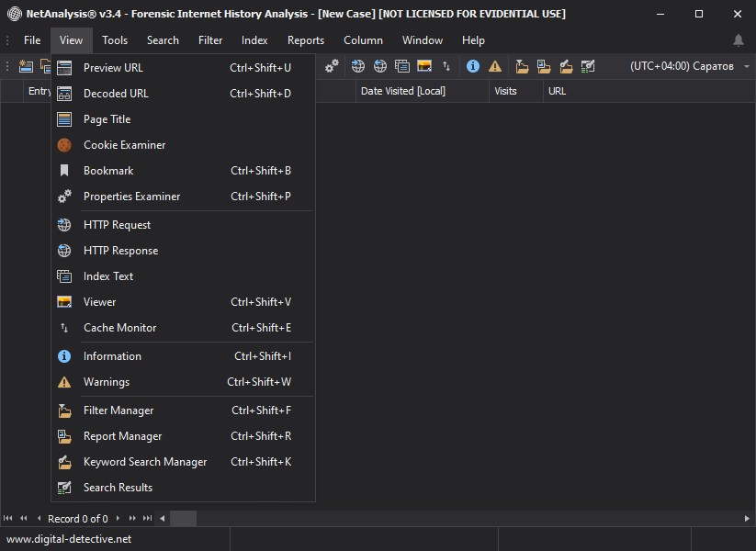The image size is (756, 551).
Task: Click the horizontal scrollbar left arrow
Action: click(163, 519)
